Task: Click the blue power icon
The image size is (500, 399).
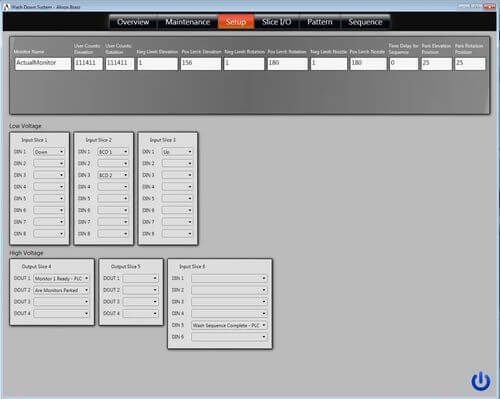Action: (480, 381)
